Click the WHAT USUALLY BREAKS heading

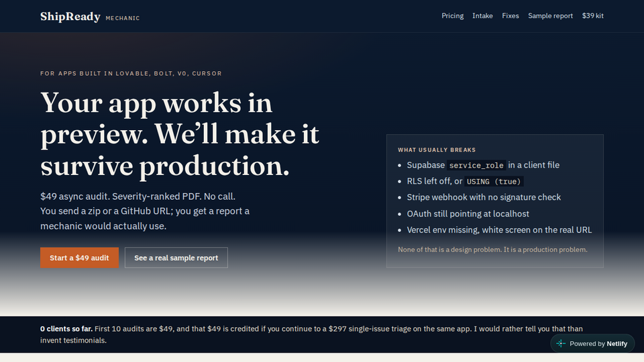click(437, 149)
